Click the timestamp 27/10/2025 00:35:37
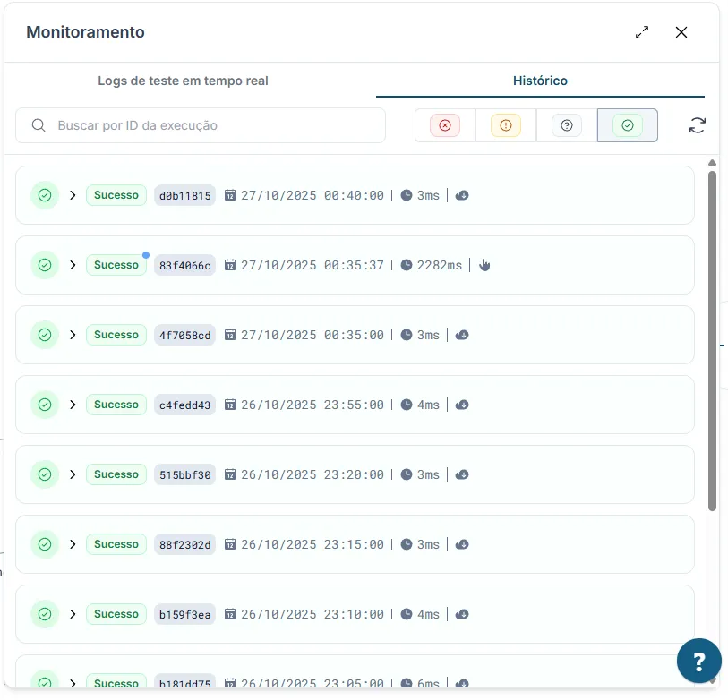Viewport: 728px width, 700px height. (313, 266)
